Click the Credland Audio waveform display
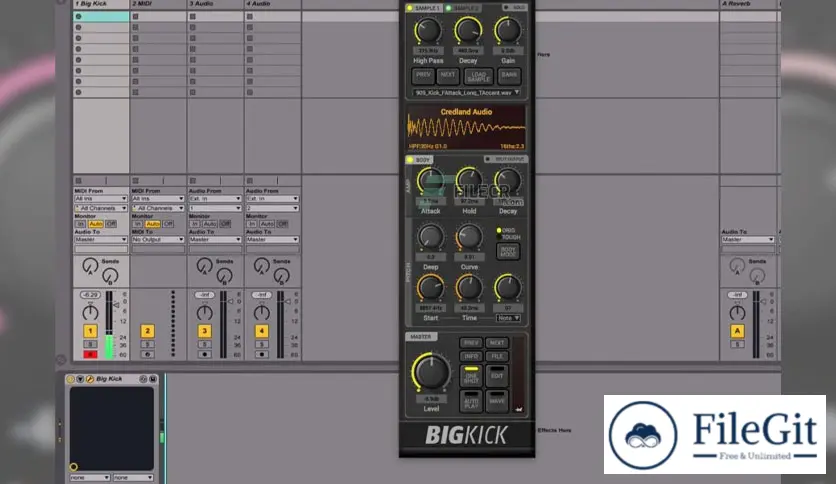Image resolution: width=836 pixels, height=484 pixels. (467, 128)
